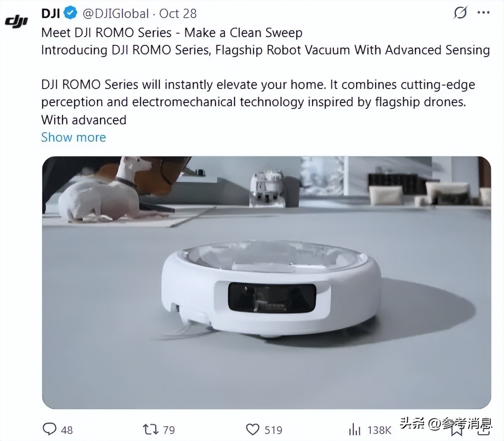Open the DJI profile avatar logo

[x=16, y=22]
